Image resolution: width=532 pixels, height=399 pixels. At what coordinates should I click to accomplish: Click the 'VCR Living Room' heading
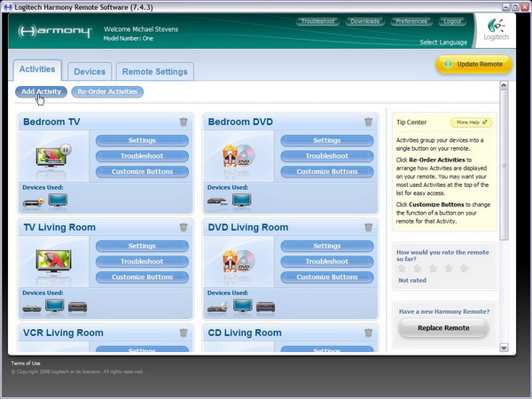pos(63,332)
